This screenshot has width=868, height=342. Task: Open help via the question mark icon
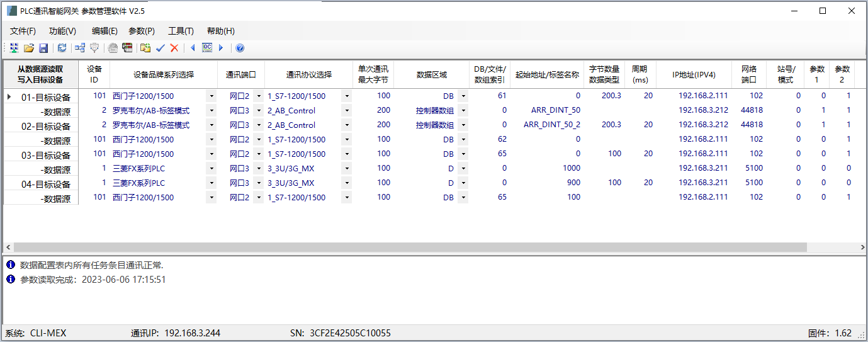tap(240, 48)
